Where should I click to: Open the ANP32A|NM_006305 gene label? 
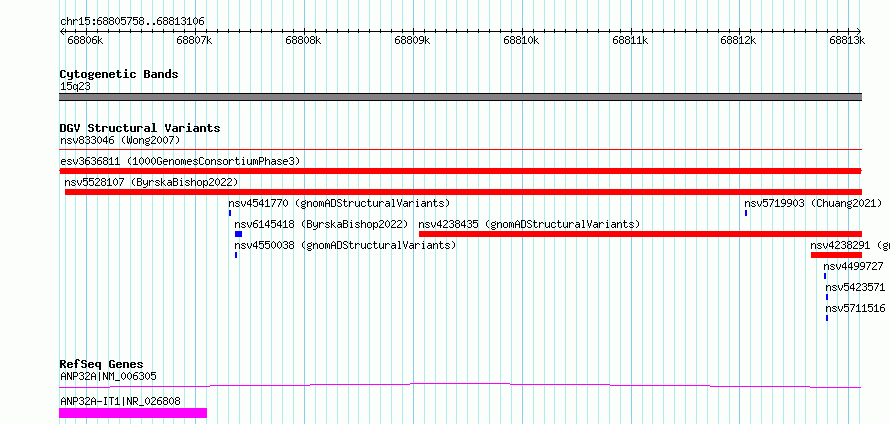108,376
